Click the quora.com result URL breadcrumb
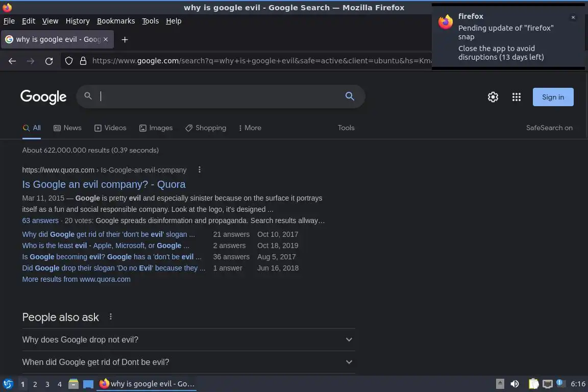This screenshot has width=588, height=392. pyautogui.click(x=104, y=170)
